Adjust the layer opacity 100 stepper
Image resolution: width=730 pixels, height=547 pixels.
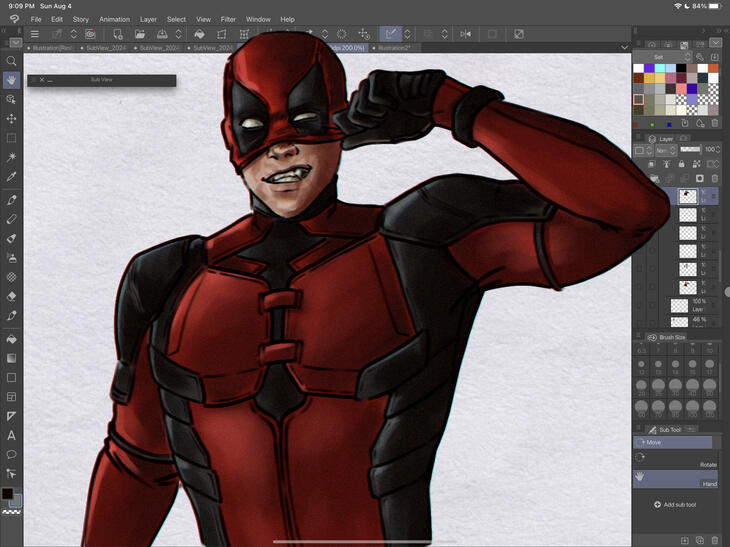(717, 149)
